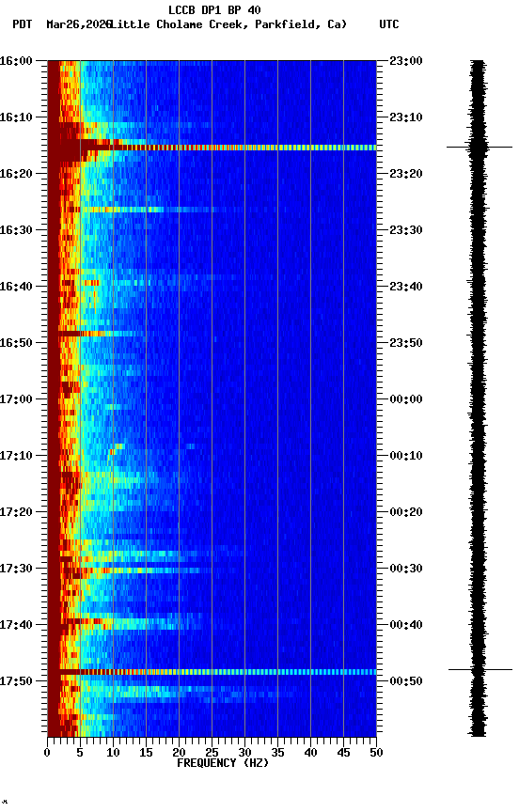Click the '20' frequency axis label
519x812 pixels.
click(179, 753)
